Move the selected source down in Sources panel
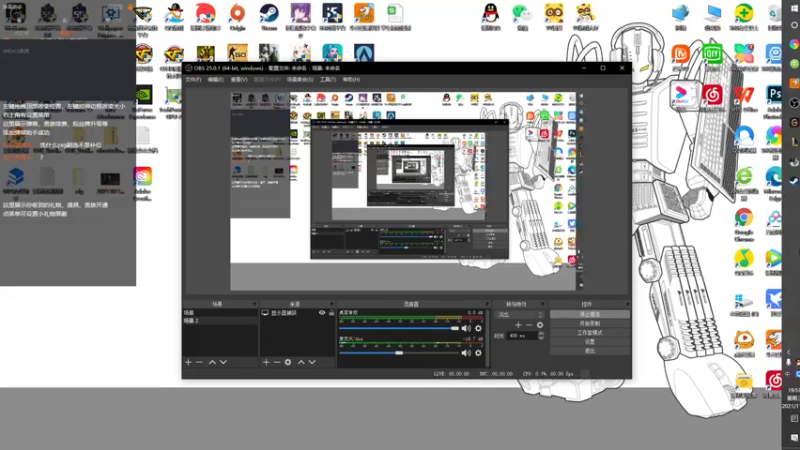This screenshot has width=800, height=450. [312, 362]
